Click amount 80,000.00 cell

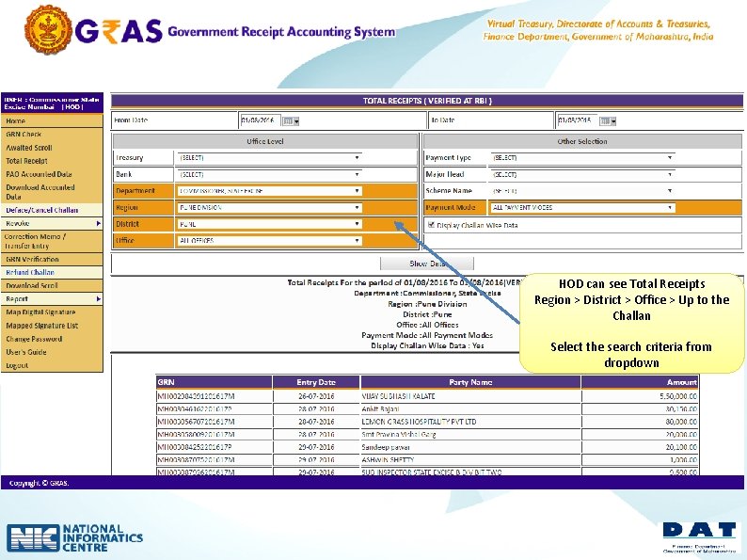click(640, 422)
